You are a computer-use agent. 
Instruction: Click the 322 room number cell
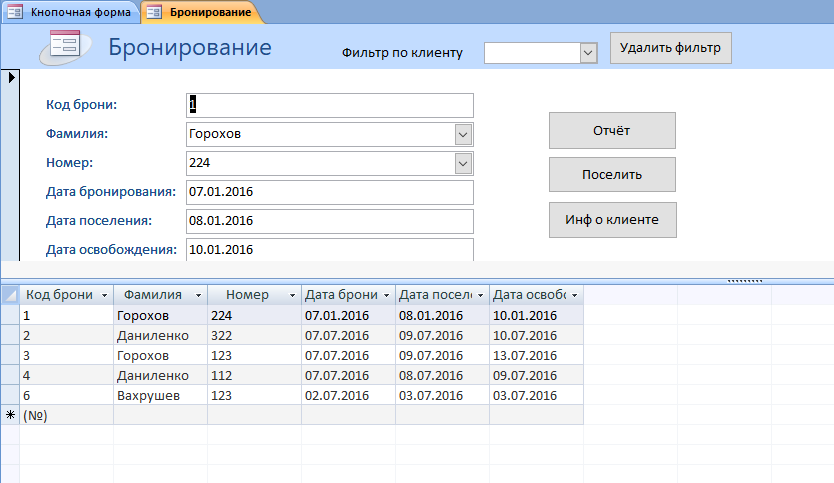[x=254, y=335]
